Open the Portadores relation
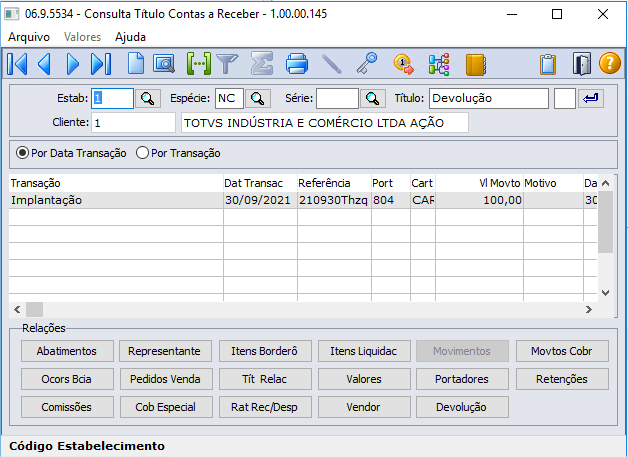 point(462,379)
